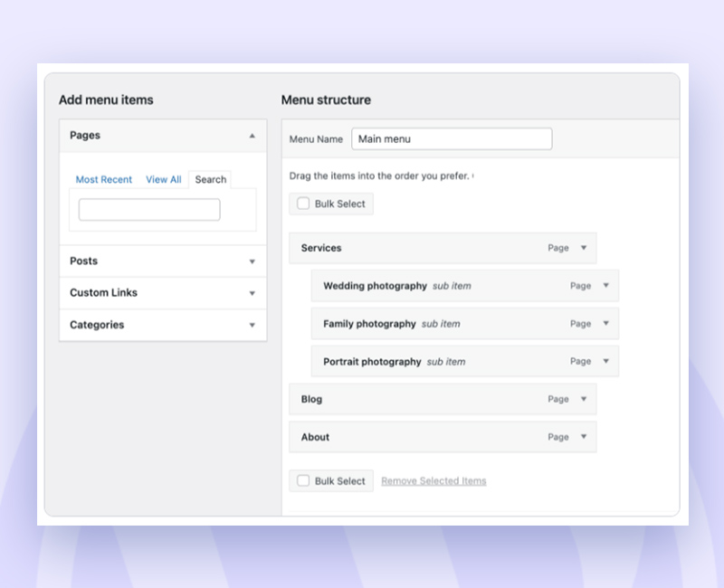Expand the Blog menu item arrow
Viewport: 724px width, 588px height.
pyautogui.click(x=584, y=399)
